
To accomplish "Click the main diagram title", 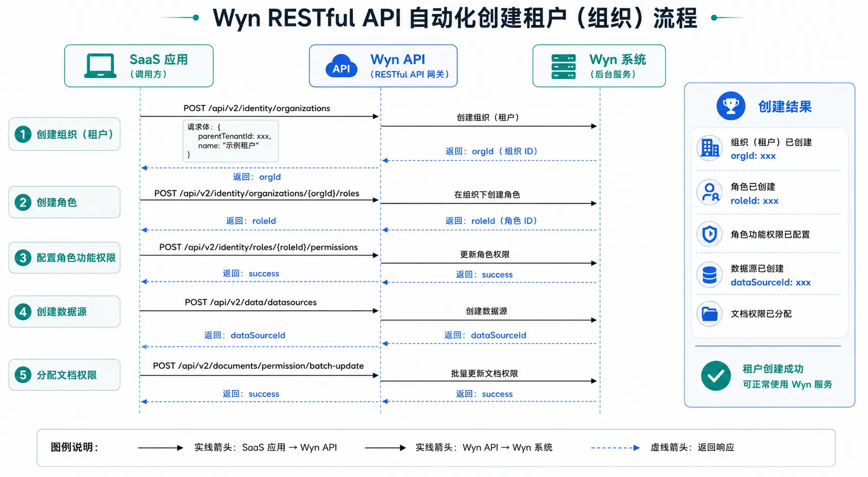I will pos(455,18).
